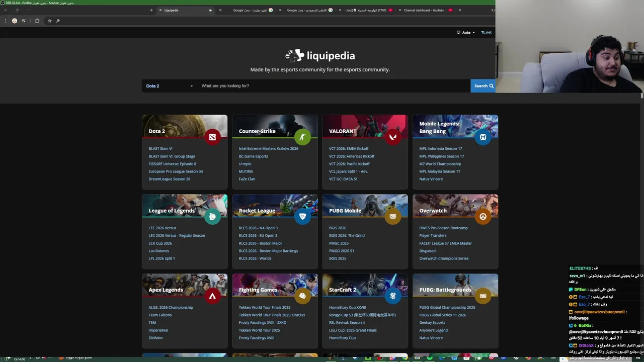The image size is (644, 362).
Task: Click the liquipedia logo at page top
Action: (320, 55)
